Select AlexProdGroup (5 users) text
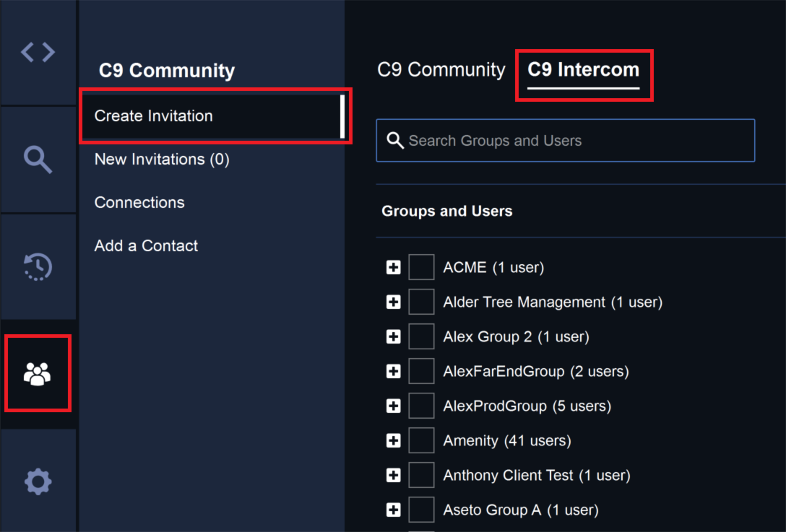Screen dimensions: 786x532 [527, 406]
